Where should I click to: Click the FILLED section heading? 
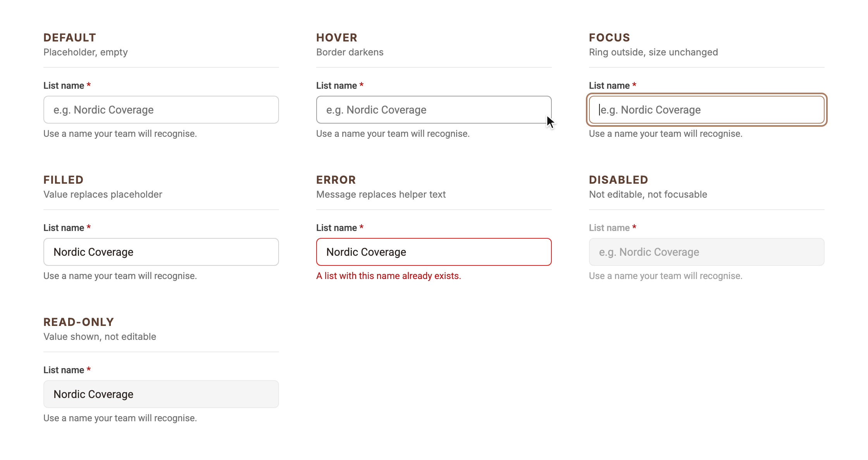(64, 180)
